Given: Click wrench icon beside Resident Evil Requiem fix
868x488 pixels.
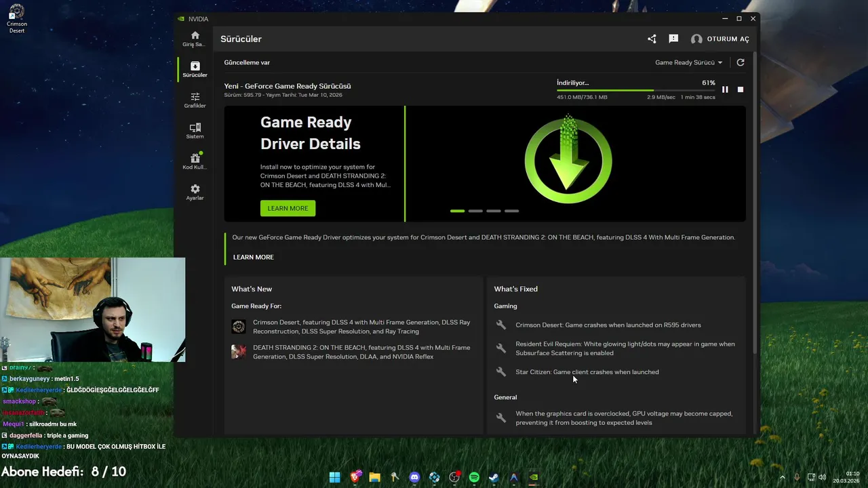Looking at the screenshot, I should [501, 348].
